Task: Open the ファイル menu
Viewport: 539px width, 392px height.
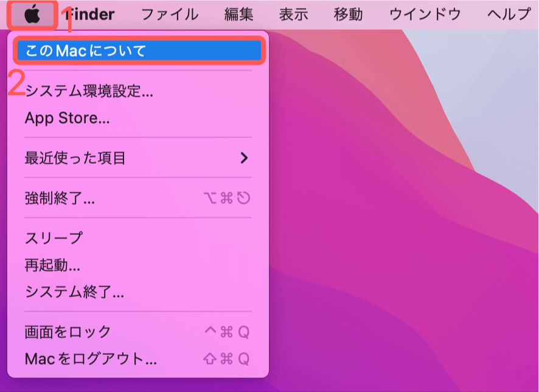Action: (x=170, y=15)
